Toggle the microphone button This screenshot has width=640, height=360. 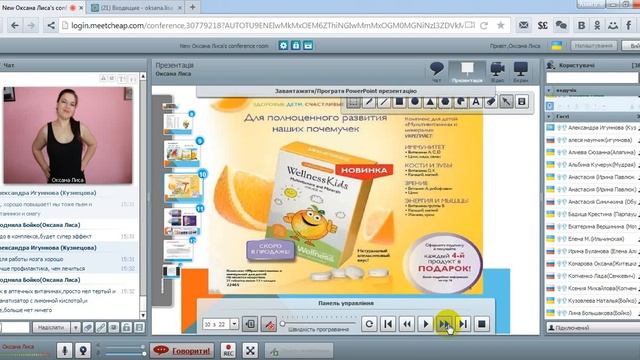pyautogui.click(x=64, y=350)
